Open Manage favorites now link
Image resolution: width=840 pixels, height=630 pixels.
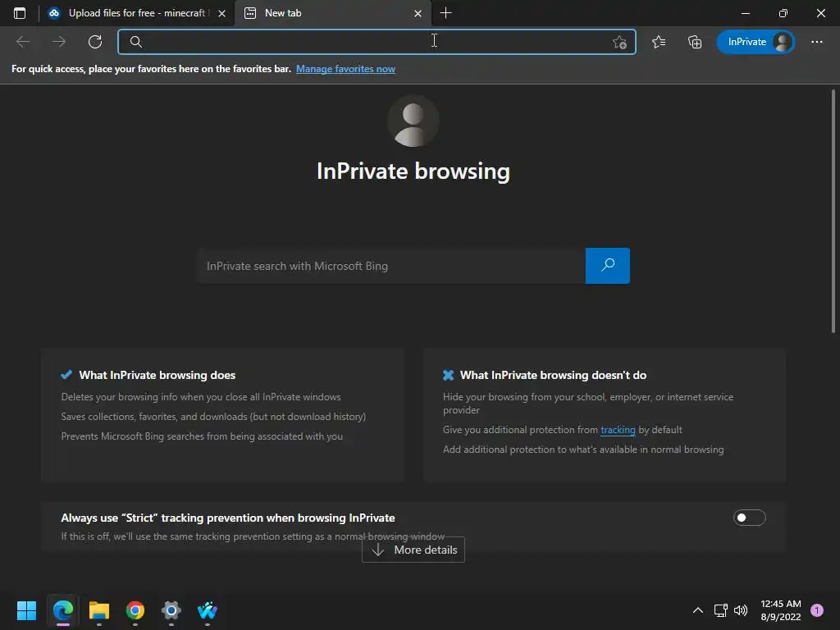pos(345,69)
